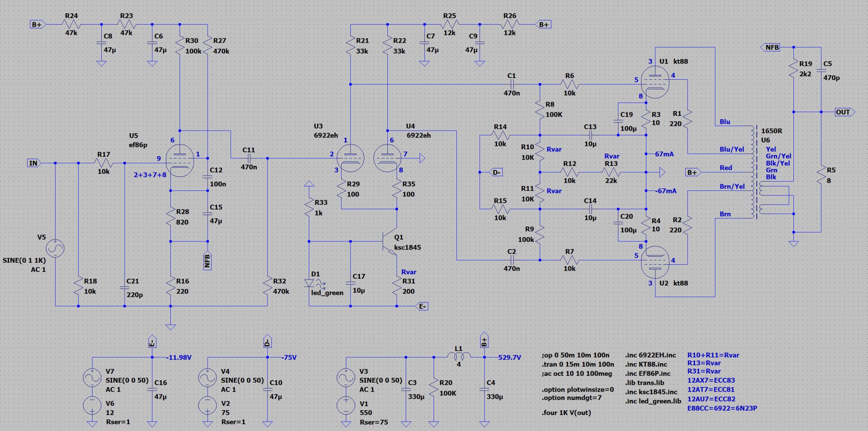This screenshot has width=868, height=431.
Task: Select the R20 100K bleeder resistor symbol
Action: 434,387
